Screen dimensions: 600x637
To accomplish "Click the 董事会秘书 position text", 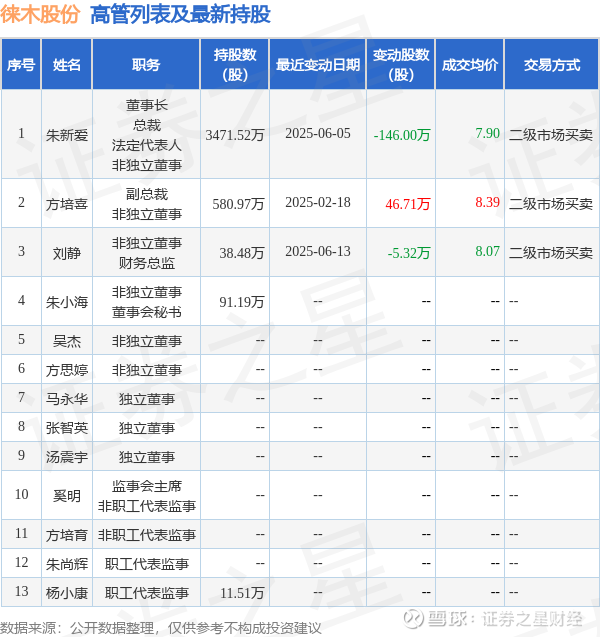I will (147, 312).
